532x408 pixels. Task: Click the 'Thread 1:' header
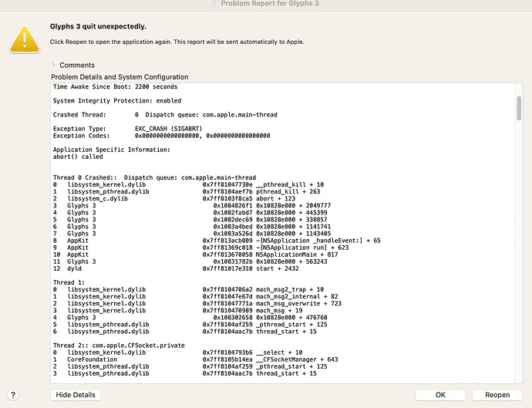point(69,282)
